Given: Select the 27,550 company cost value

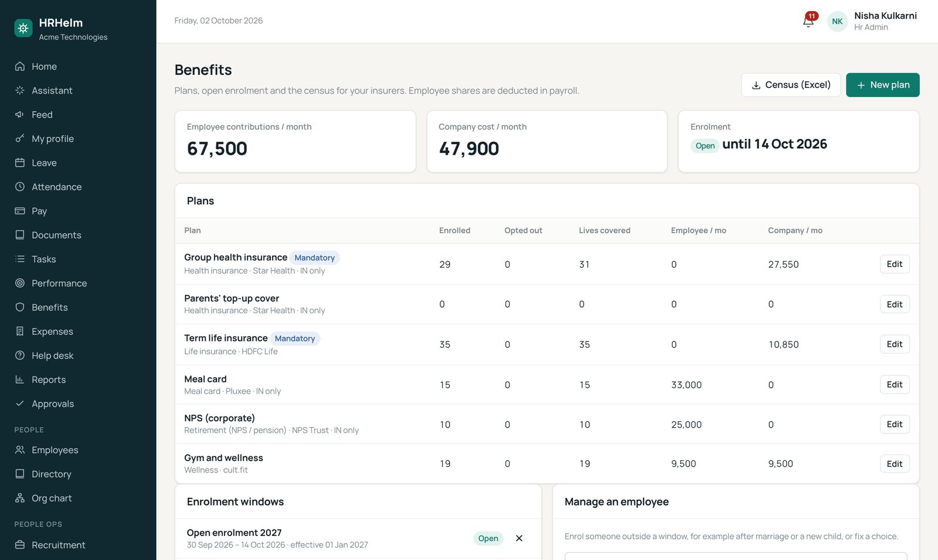Looking at the screenshot, I should point(783,264).
